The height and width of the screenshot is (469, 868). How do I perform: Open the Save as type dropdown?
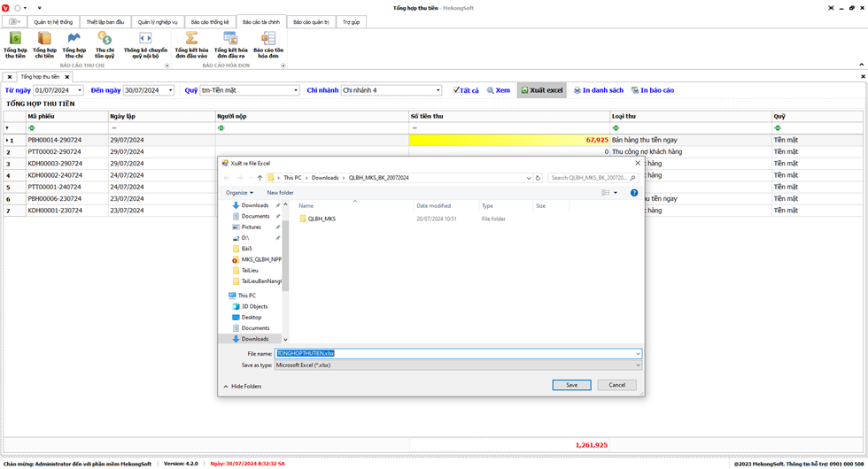(x=638, y=365)
